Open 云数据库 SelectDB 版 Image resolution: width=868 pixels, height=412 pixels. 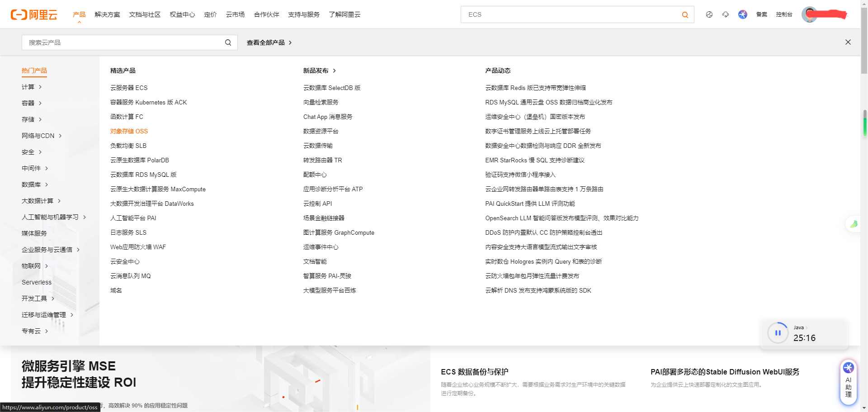[332, 88]
